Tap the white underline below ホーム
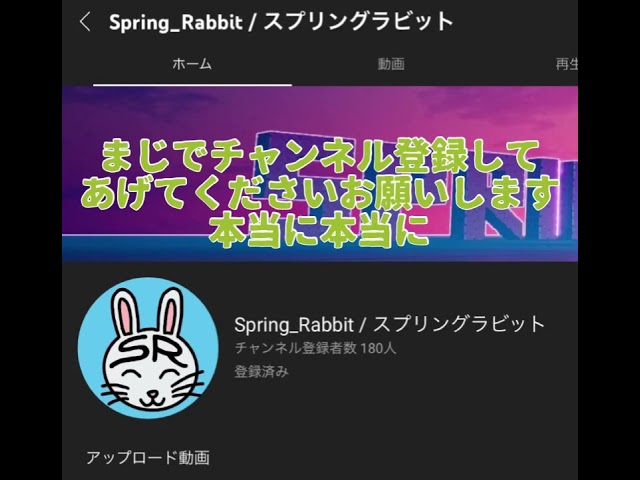The width and height of the screenshot is (640, 480). (x=192, y=85)
